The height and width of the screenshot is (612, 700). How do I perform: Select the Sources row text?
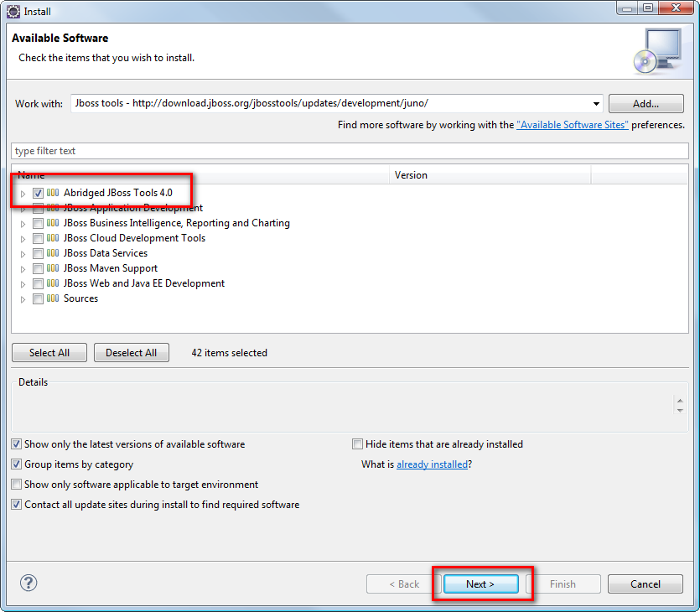(80, 298)
